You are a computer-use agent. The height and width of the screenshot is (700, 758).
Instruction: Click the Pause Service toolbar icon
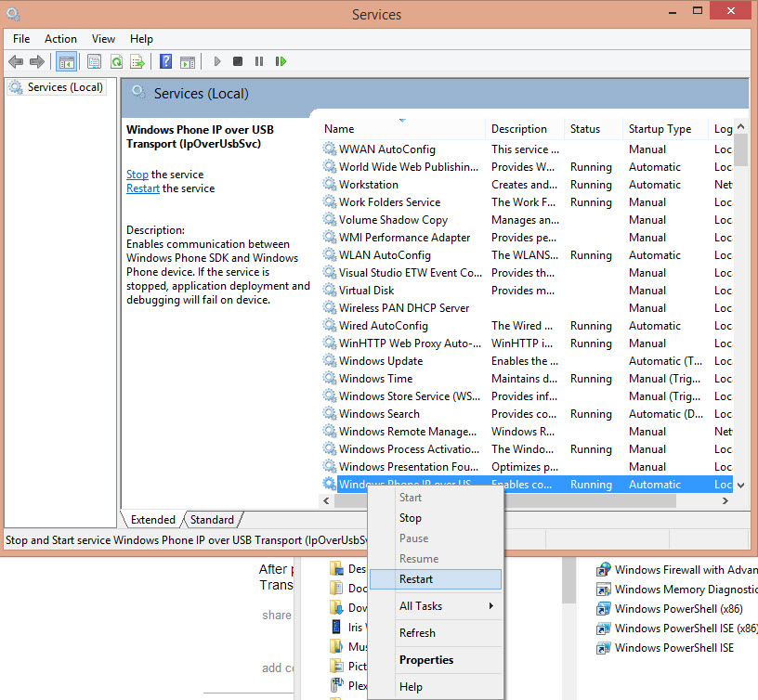coord(259,61)
